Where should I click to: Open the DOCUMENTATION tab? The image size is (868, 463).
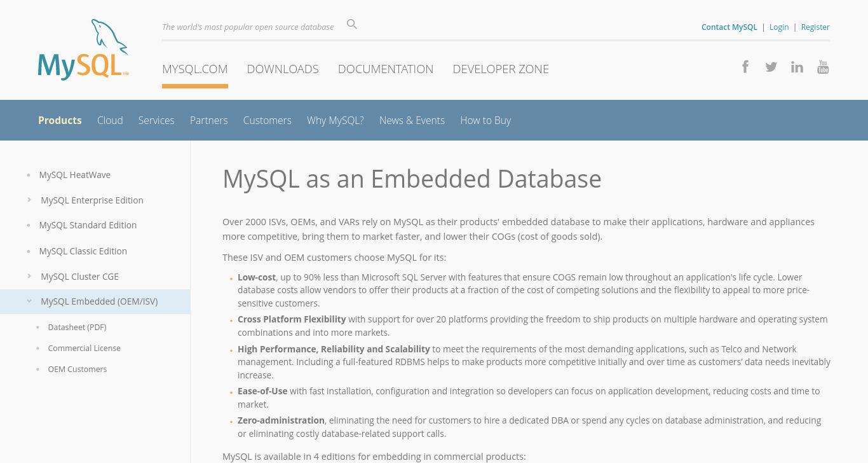pyautogui.click(x=386, y=69)
